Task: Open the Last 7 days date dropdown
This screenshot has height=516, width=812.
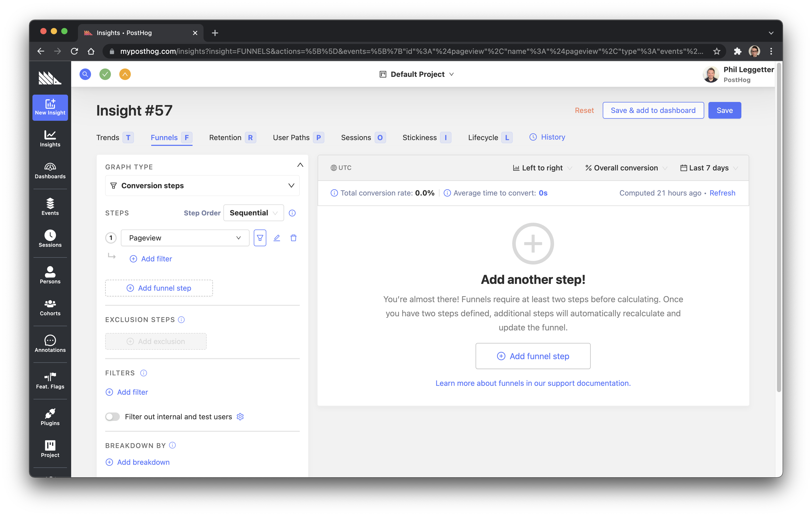Action: click(709, 168)
